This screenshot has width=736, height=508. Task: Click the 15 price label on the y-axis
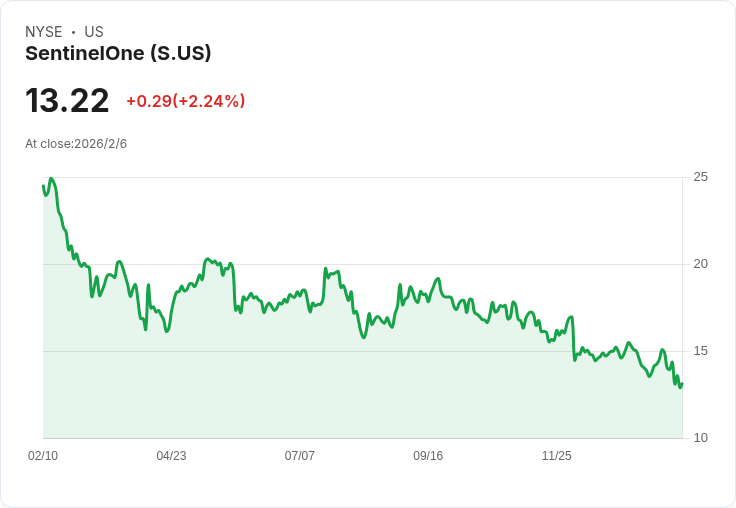[701, 351]
